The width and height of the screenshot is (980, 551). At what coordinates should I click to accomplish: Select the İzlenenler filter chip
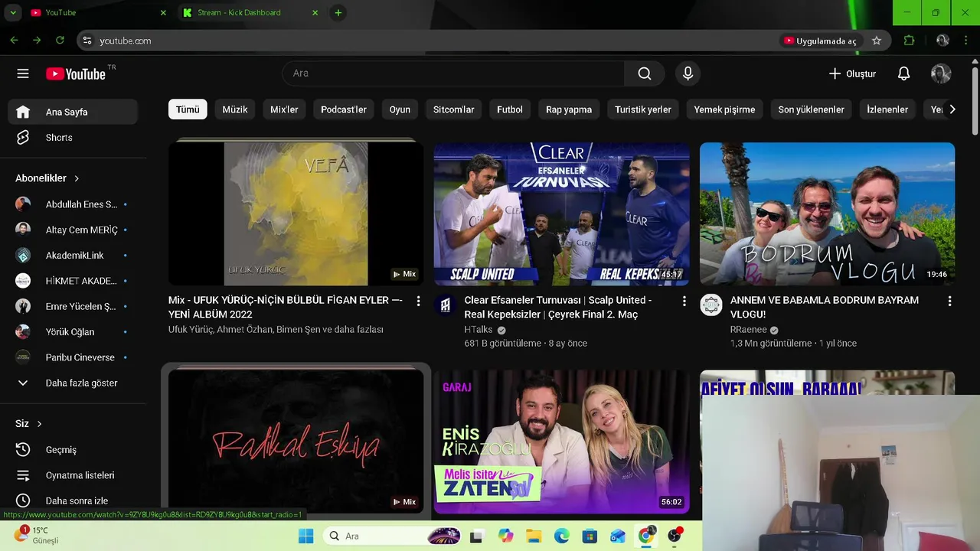pos(887,109)
